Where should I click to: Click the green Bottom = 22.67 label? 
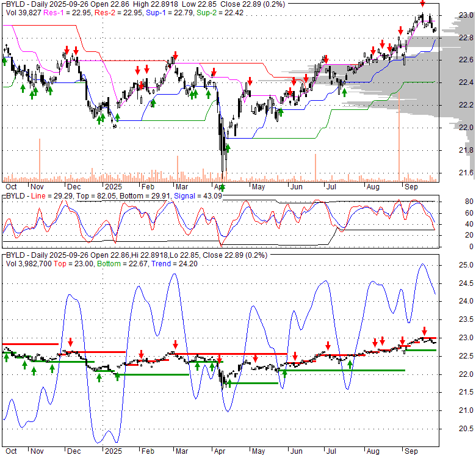122,264
